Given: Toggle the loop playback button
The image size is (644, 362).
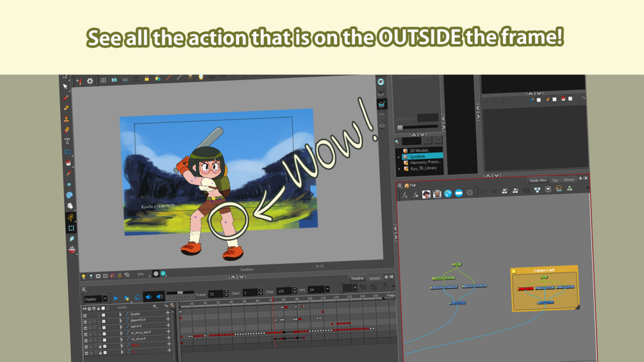Looking at the screenshot, I should pyautogui.click(x=138, y=297).
